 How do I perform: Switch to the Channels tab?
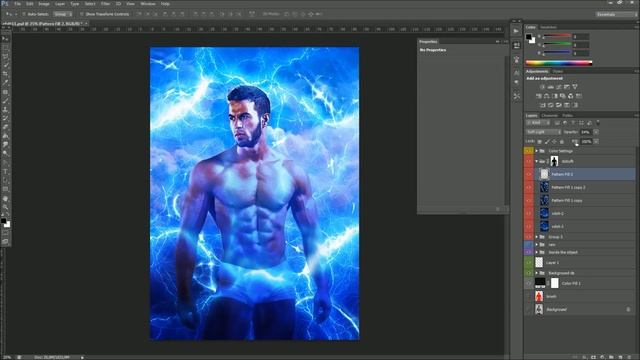coord(549,116)
